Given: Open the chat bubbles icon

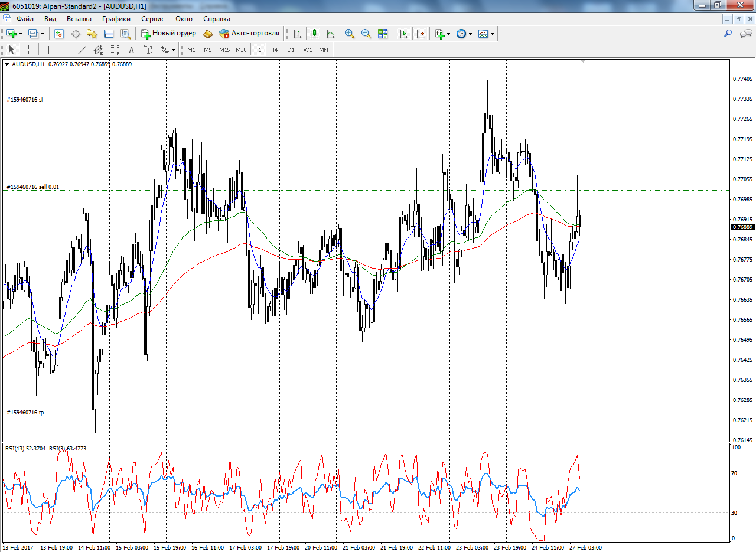Looking at the screenshot, I should point(746,34).
